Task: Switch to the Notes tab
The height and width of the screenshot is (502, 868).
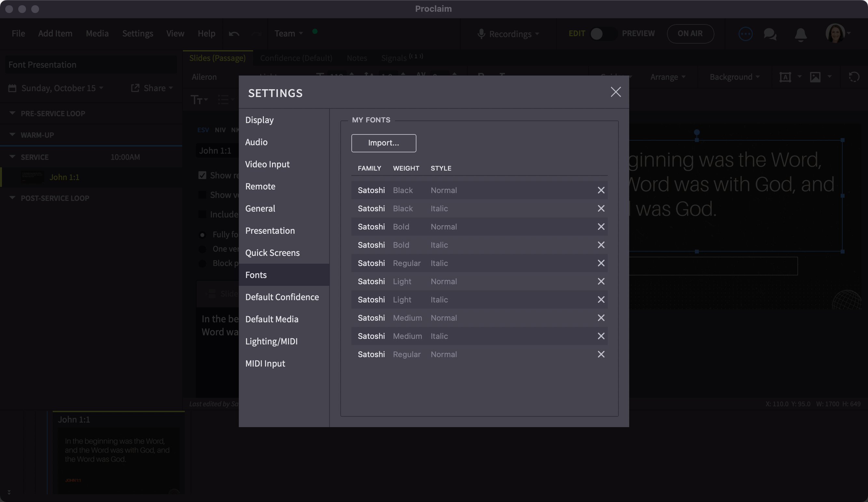Action: click(357, 58)
